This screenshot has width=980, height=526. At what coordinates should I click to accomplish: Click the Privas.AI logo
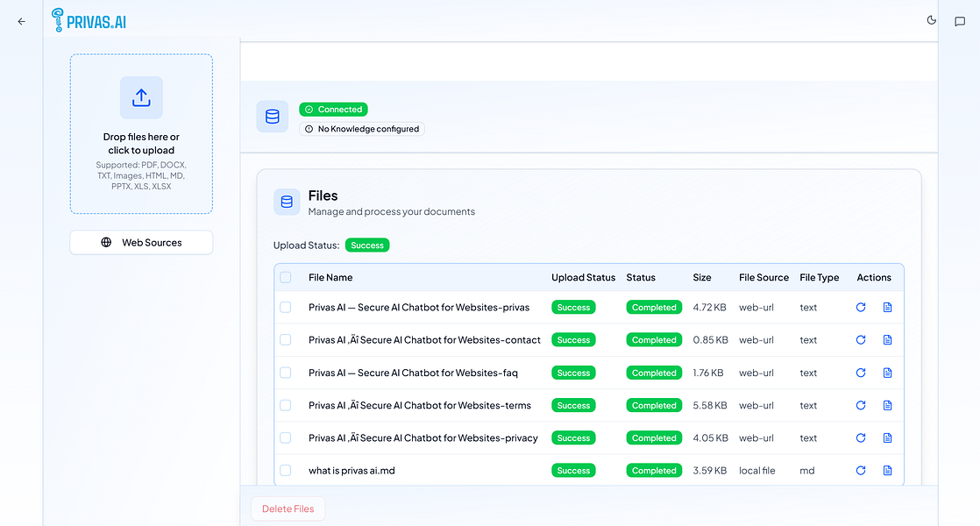(x=89, y=21)
